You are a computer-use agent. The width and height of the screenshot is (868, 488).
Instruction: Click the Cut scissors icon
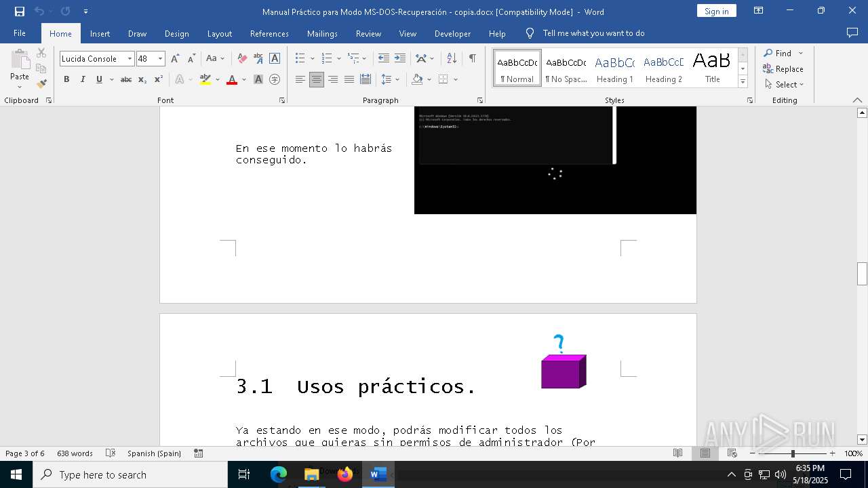click(41, 53)
